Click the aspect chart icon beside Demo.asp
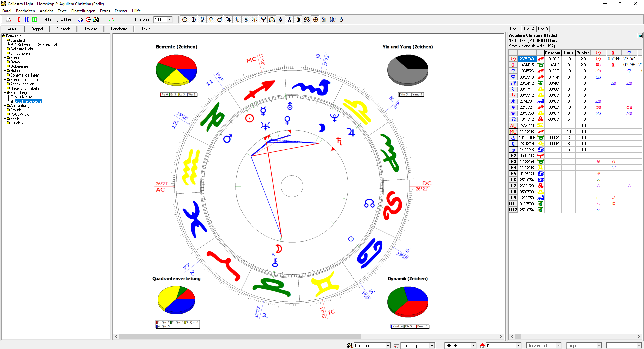Screen dimensions: 644x349 tap(397, 345)
